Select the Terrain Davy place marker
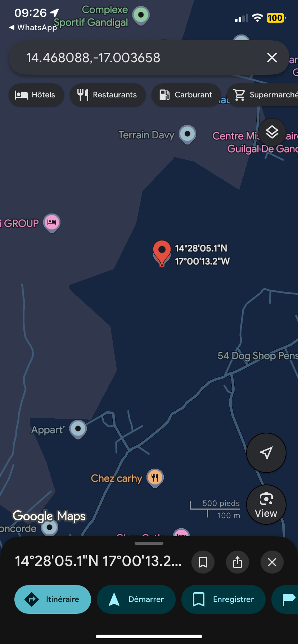Viewport: 298px width, 644px height. [x=188, y=134]
